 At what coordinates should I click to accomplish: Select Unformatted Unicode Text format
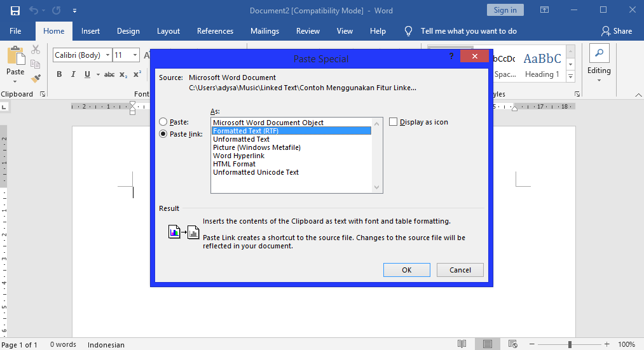(x=291, y=172)
